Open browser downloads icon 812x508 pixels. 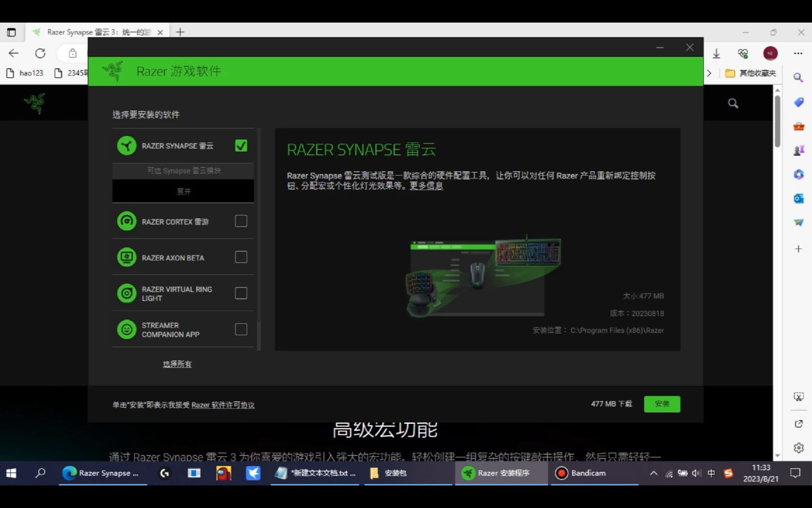point(716,54)
